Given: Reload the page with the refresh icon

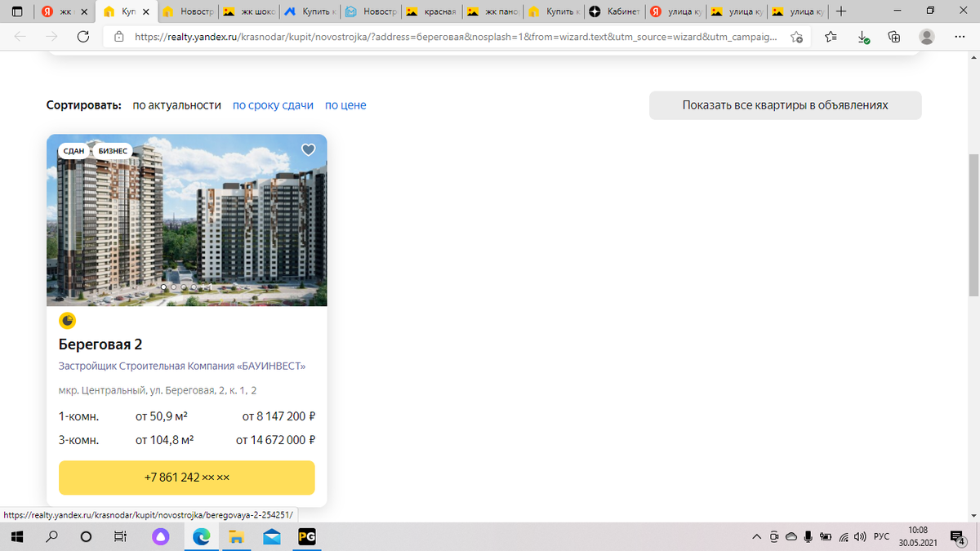Looking at the screenshot, I should pyautogui.click(x=82, y=37).
